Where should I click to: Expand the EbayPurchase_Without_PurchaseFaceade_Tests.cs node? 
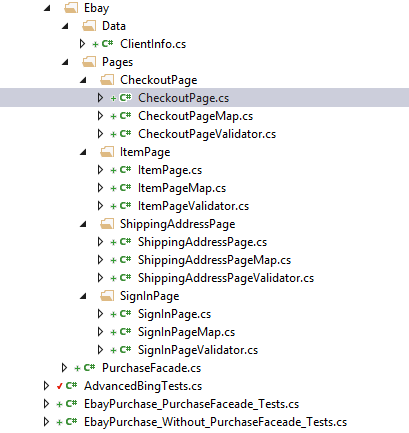(x=46, y=422)
